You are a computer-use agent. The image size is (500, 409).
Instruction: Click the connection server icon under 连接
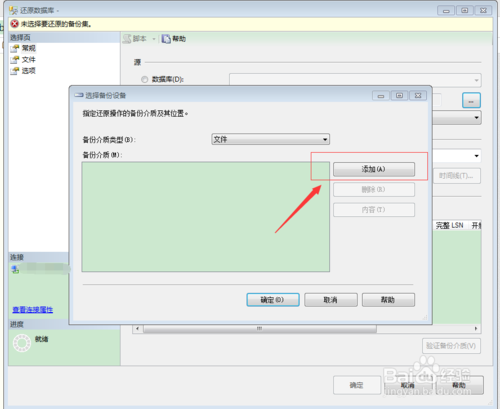pos(15,269)
